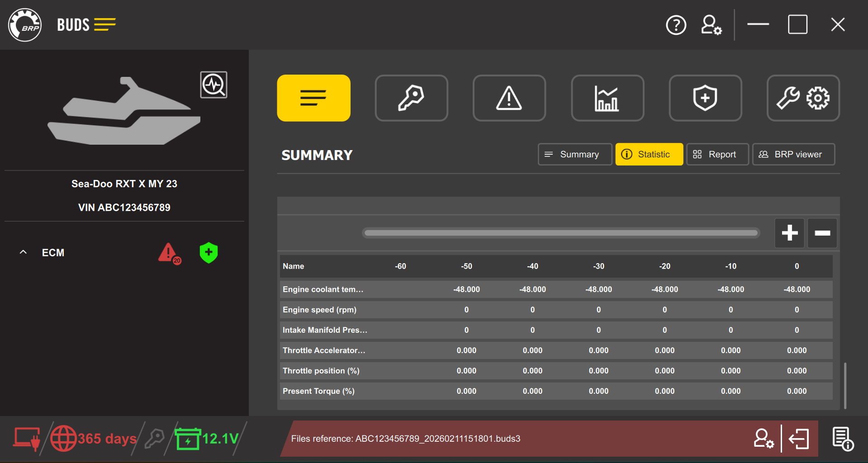Viewport: 868px width, 463px height.
Task: Open the help question mark icon
Action: tap(676, 25)
